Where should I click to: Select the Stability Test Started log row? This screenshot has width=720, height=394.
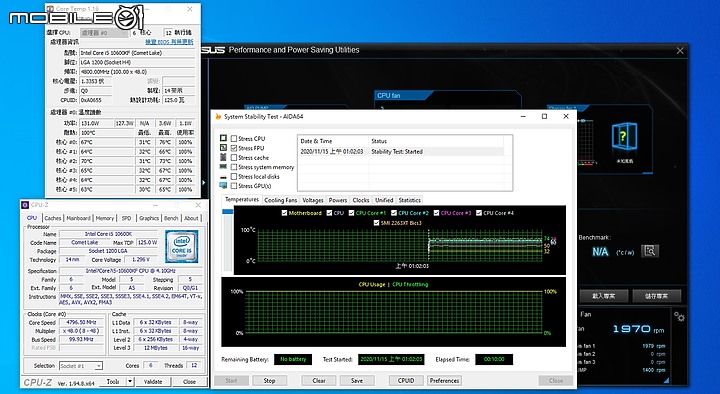(401, 152)
